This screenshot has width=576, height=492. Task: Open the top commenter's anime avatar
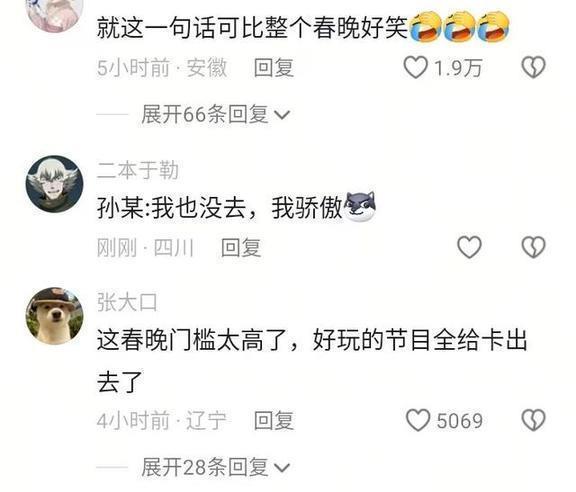point(55,13)
